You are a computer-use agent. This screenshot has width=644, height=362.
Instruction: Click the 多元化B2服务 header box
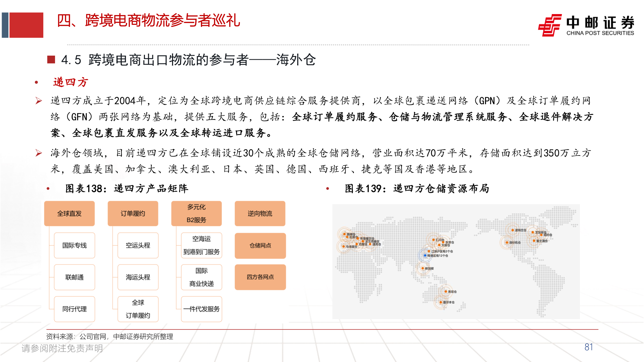pyautogui.click(x=197, y=214)
